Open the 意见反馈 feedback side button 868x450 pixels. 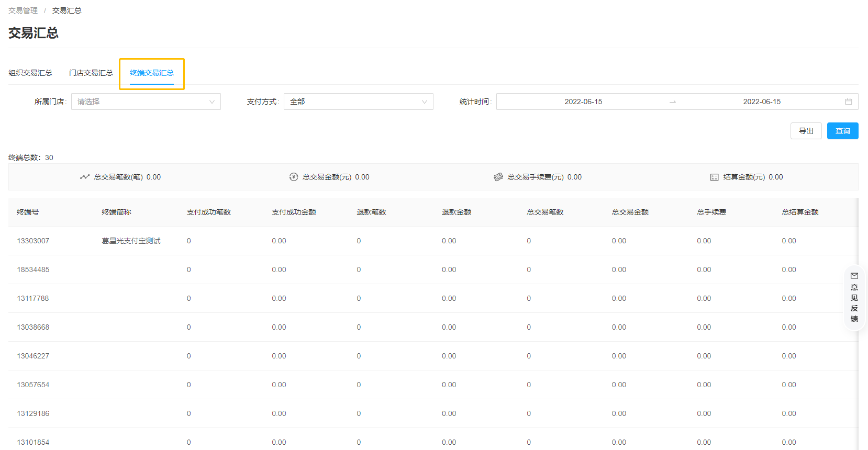click(854, 297)
